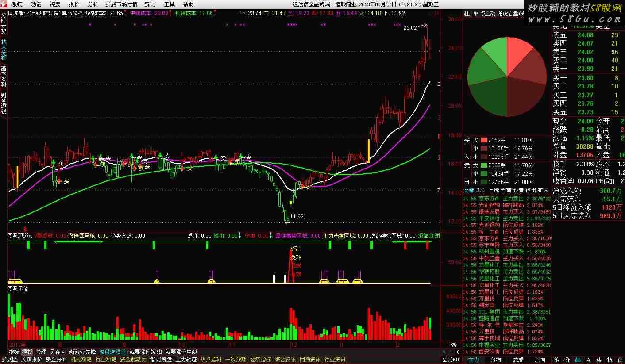Screen dimensions: 625x364
Task: Open the 资讯 menu
Action: (150, 4)
